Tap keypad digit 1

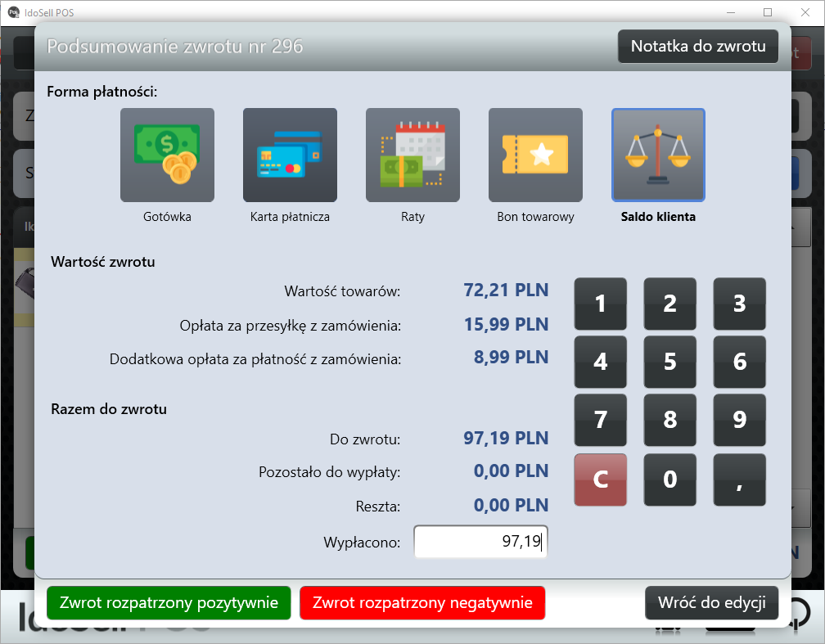point(601,304)
